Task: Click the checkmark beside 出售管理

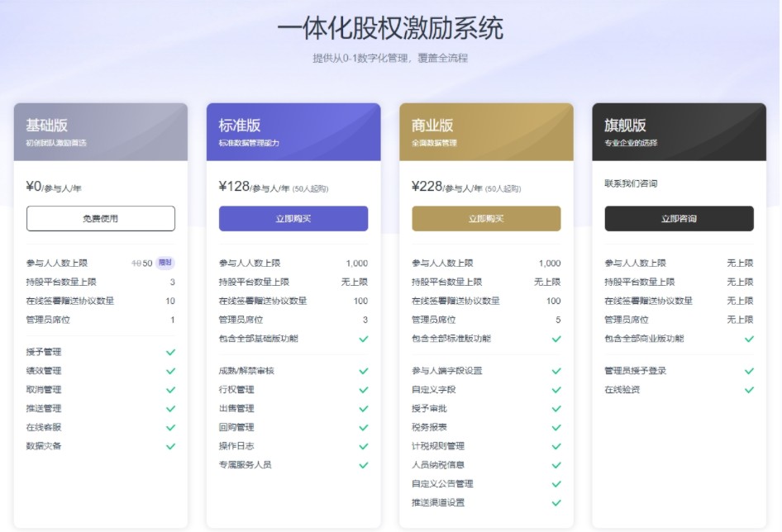Action: click(364, 409)
